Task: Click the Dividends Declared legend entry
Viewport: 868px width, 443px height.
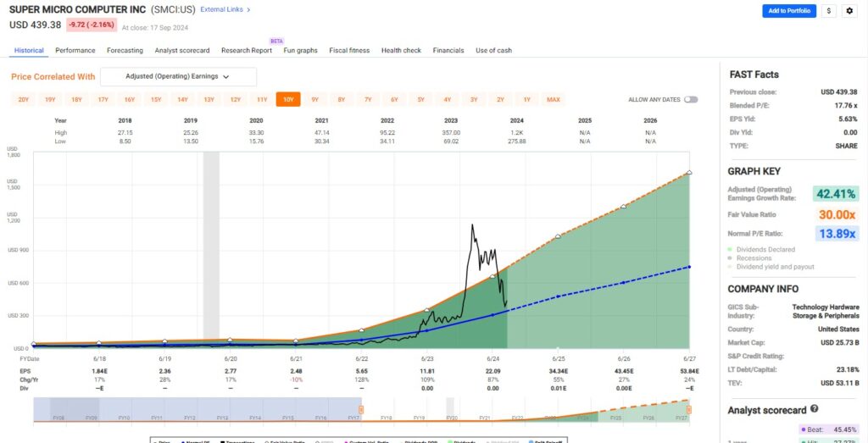Action: point(762,249)
